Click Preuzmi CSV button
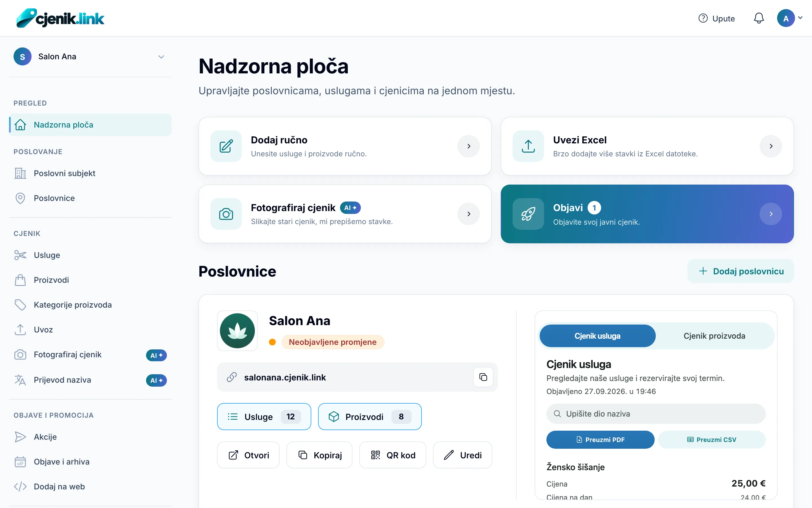This screenshot has height=508, width=812. click(x=712, y=440)
